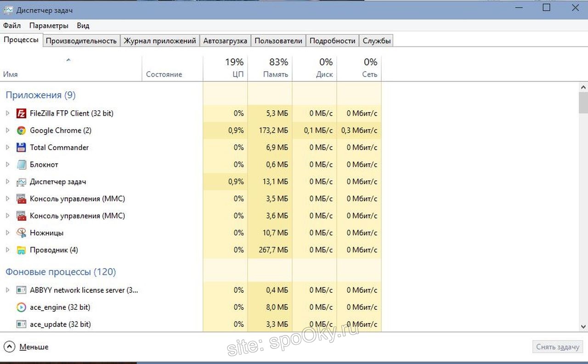Expand the Проводник process group
Image resolution: width=588 pixels, height=364 pixels.
click(x=7, y=250)
